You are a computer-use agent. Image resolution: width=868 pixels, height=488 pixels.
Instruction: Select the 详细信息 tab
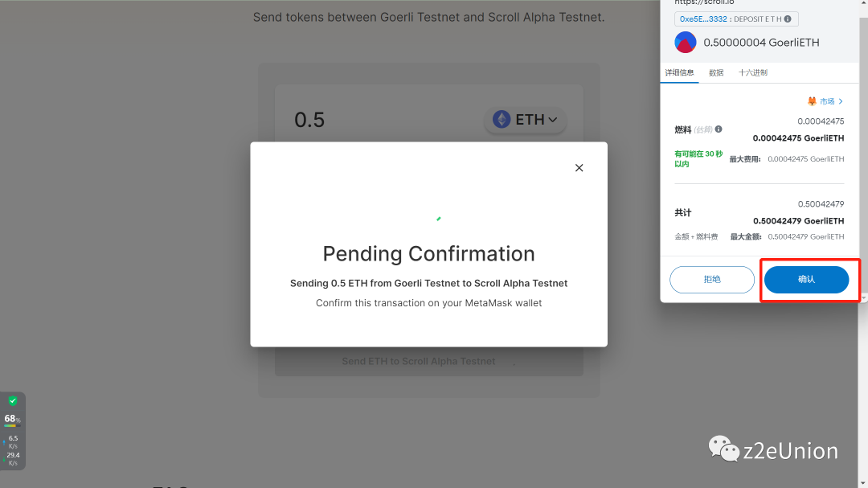[x=679, y=73]
